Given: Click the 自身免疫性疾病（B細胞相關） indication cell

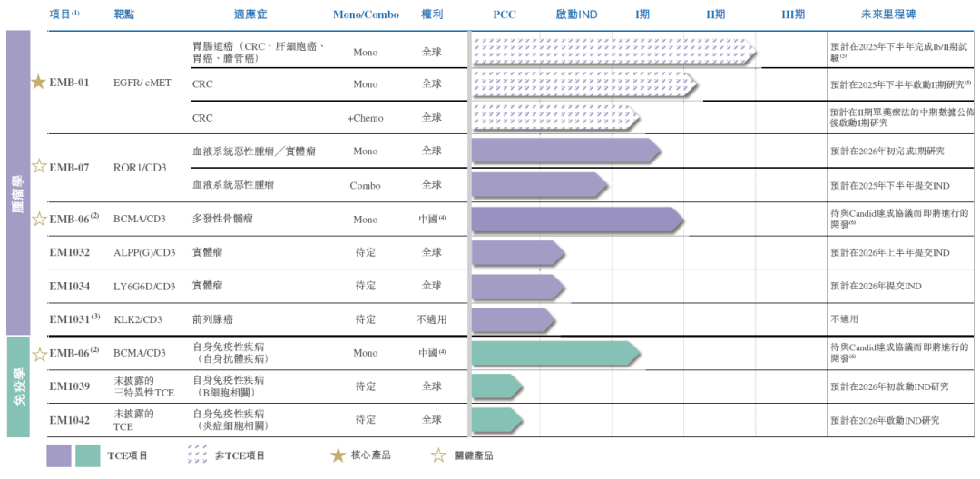Looking at the screenshot, I should (228, 386).
